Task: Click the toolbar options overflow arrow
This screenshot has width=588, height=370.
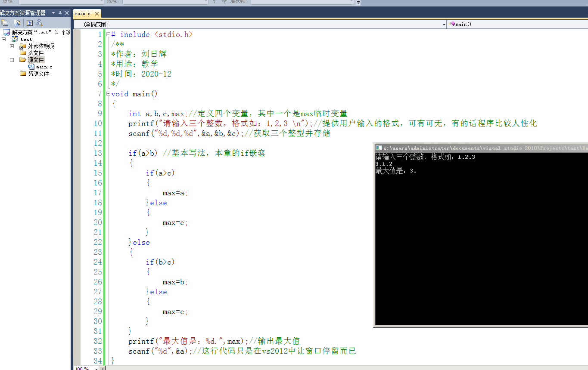Action: (x=358, y=2)
